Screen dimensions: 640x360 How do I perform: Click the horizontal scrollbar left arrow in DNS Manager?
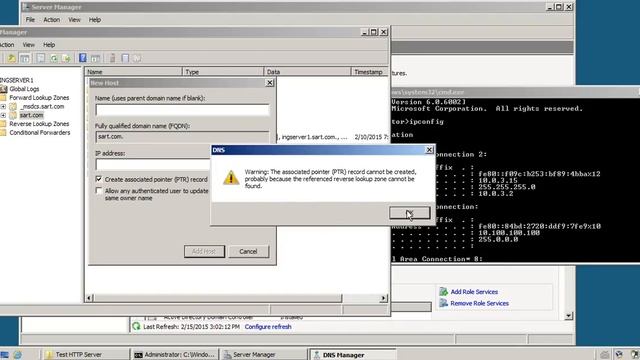tap(89, 298)
